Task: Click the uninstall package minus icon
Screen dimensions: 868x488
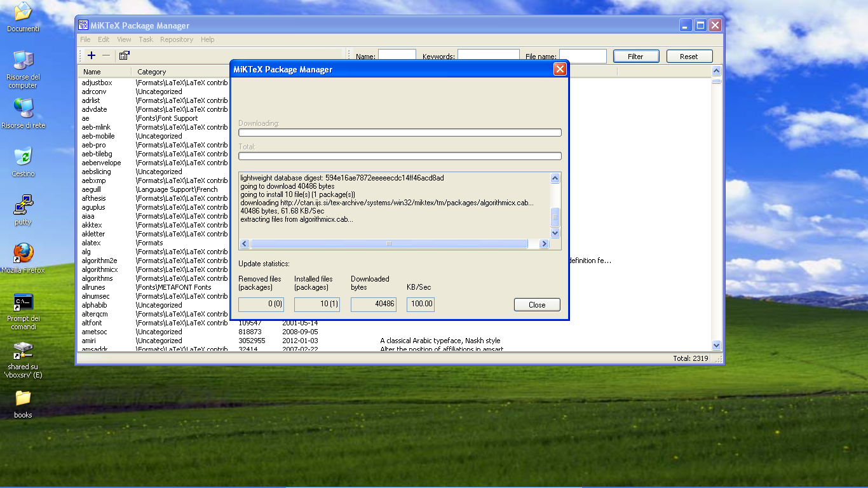Action: [106, 56]
